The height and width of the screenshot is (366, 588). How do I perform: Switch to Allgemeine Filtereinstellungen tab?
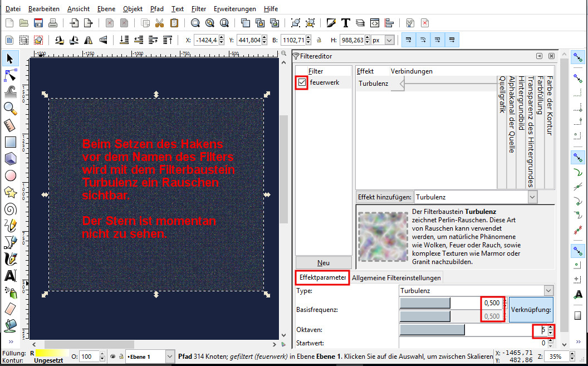tap(396, 278)
